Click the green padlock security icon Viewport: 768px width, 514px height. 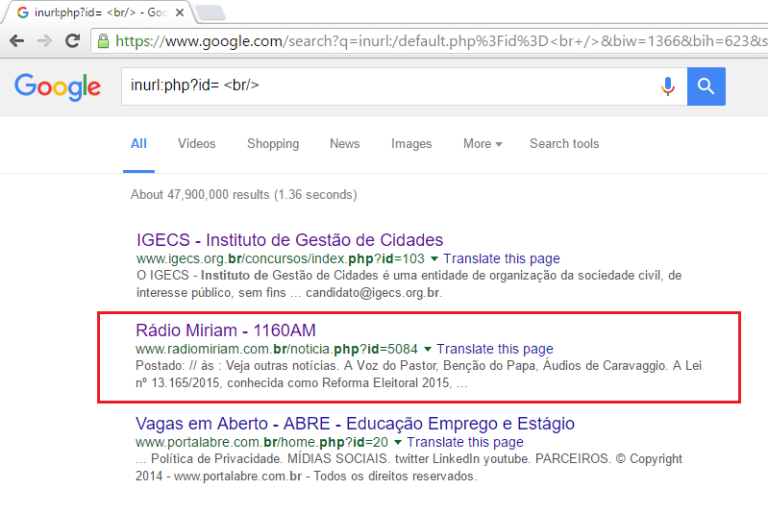pyautogui.click(x=103, y=41)
